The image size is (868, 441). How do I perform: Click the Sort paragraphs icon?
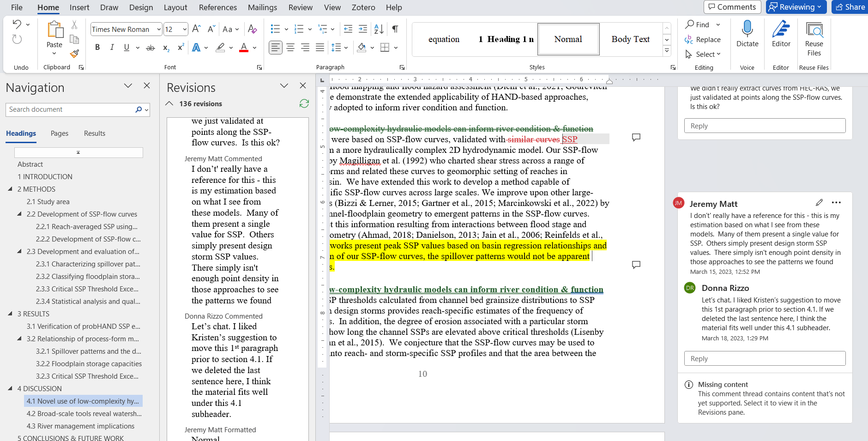(x=379, y=29)
